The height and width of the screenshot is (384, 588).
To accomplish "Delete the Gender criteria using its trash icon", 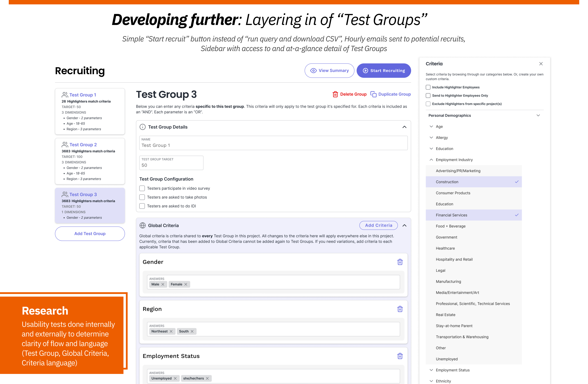I will (400, 262).
